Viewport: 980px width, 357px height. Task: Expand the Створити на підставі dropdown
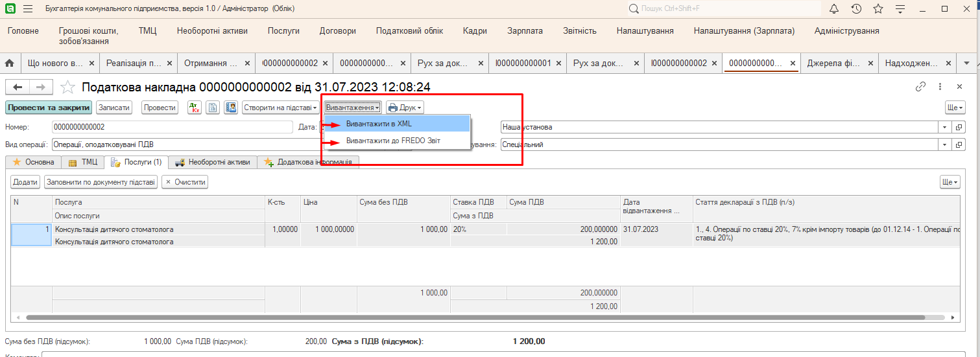(x=281, y=108)
